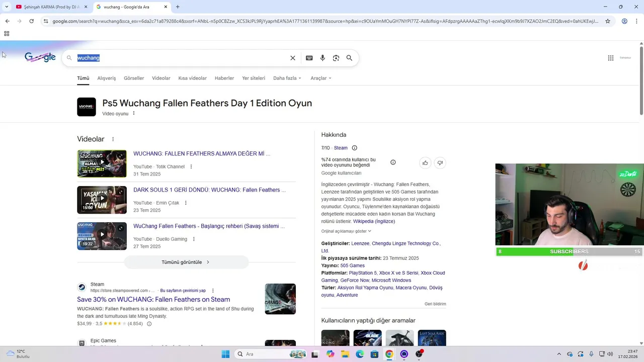Open DARK SOULS 1 GERİ DÖNDÜ video link
644x362 pixels.
point(209,190)
